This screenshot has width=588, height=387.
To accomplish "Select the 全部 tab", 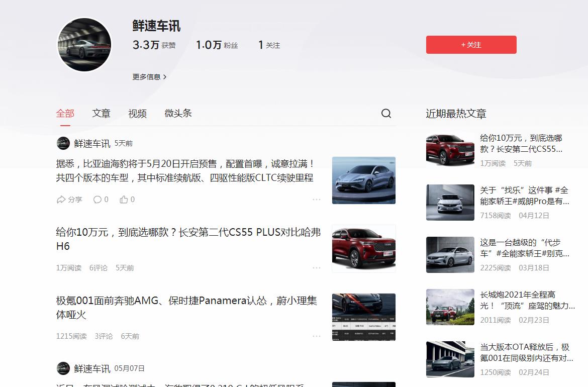I will tap(65, 113).
